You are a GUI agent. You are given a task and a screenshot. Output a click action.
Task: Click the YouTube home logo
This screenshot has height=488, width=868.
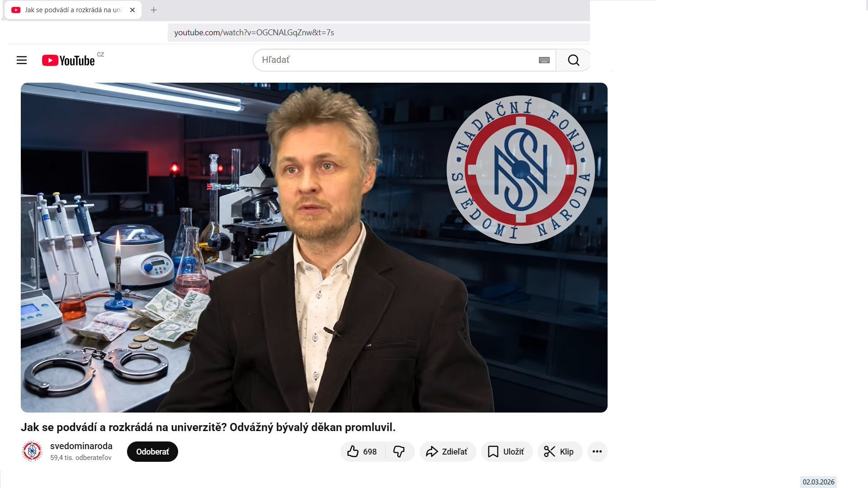[x=69, y=60]
